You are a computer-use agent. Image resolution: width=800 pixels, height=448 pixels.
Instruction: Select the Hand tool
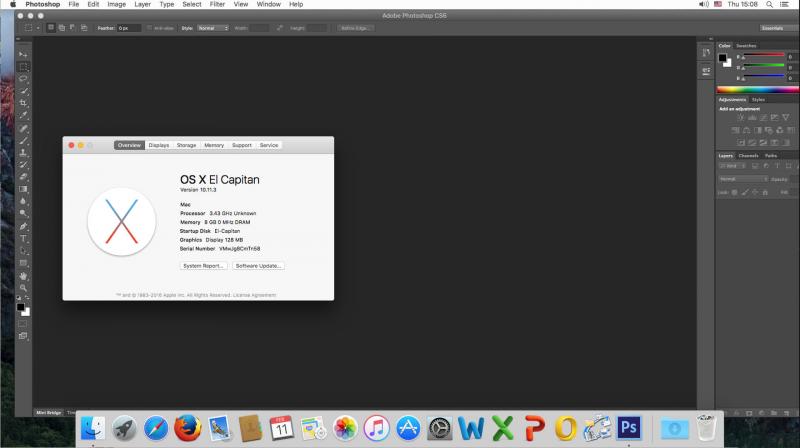(23, 276)
